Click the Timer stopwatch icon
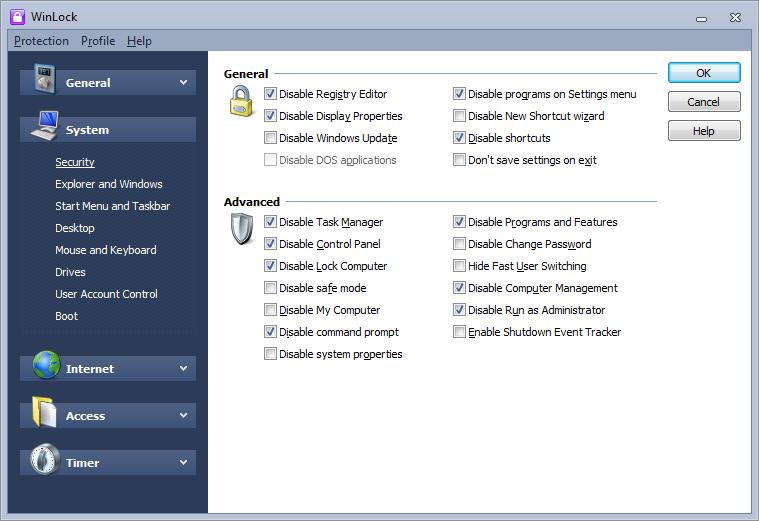 (x=45, y=459)
